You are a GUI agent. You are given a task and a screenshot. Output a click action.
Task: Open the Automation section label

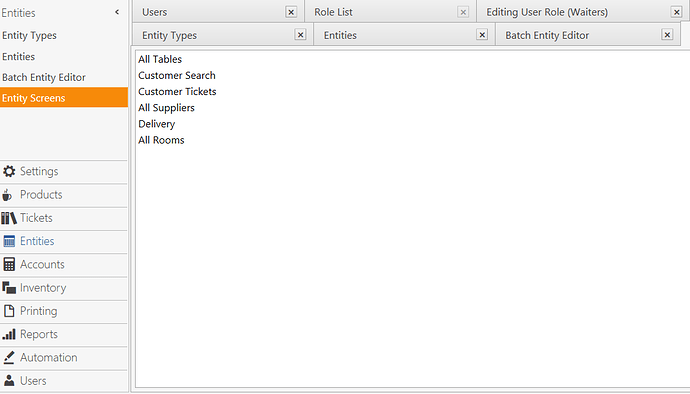pyautogui.click(x=48, y=357)
